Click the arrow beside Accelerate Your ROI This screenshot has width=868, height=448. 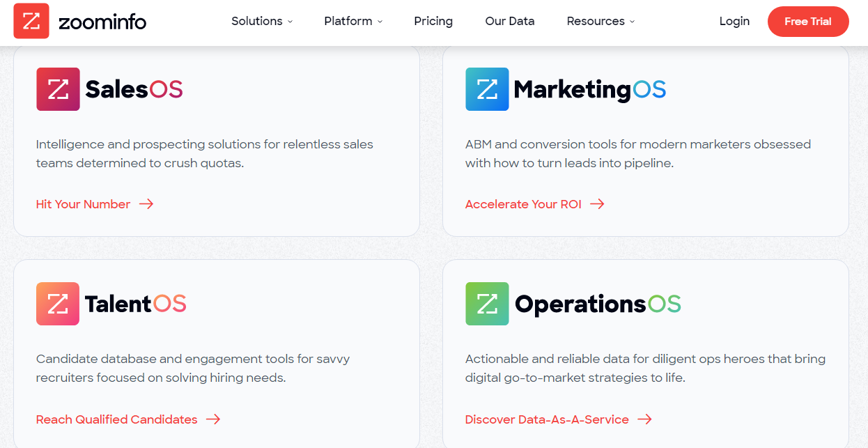point(597,204)
